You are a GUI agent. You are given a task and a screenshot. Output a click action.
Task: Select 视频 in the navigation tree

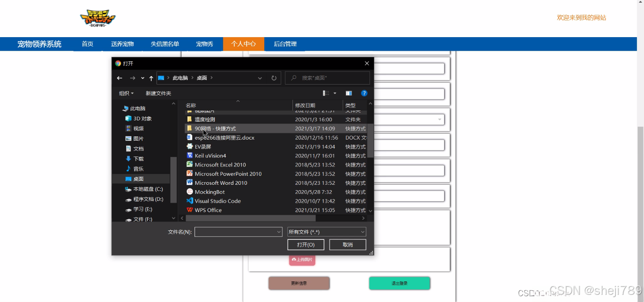coord(139,128)
